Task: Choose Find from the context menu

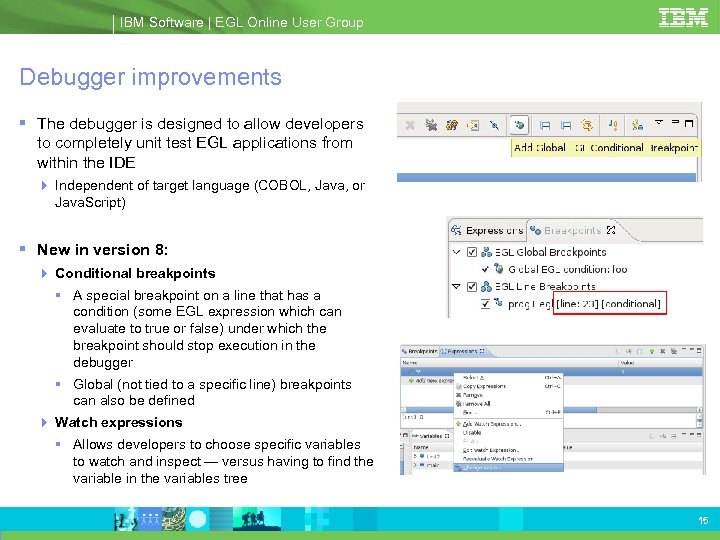Action: pos(508,412)
